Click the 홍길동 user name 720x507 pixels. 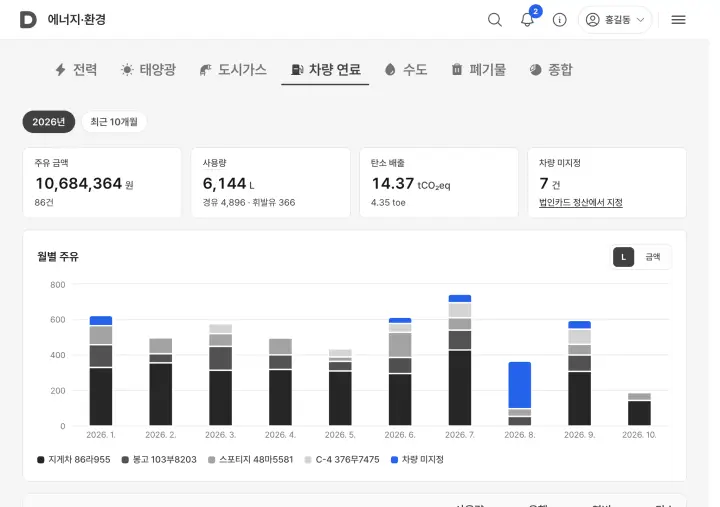click(618, 20)
